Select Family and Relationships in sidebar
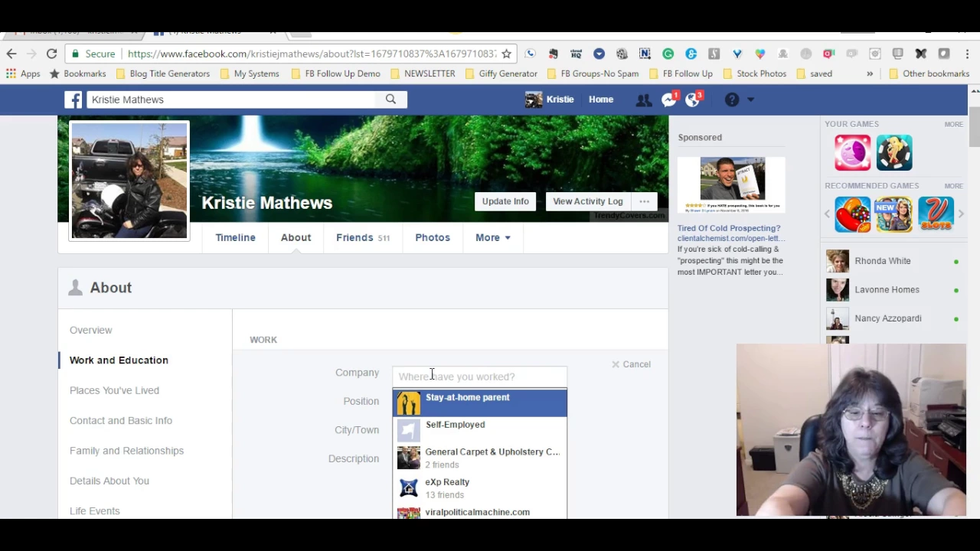980x551 pixels. click(x=126, y=451)
